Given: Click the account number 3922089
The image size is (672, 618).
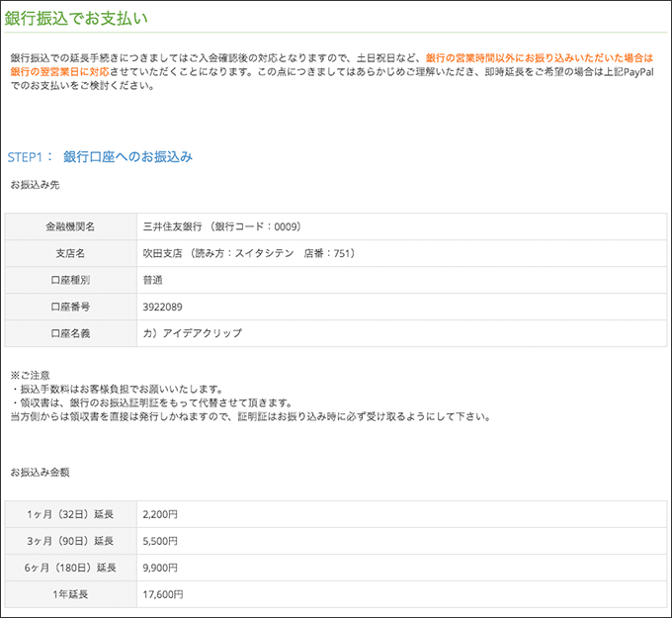Looking at the screenshot, I should point(162,307).
